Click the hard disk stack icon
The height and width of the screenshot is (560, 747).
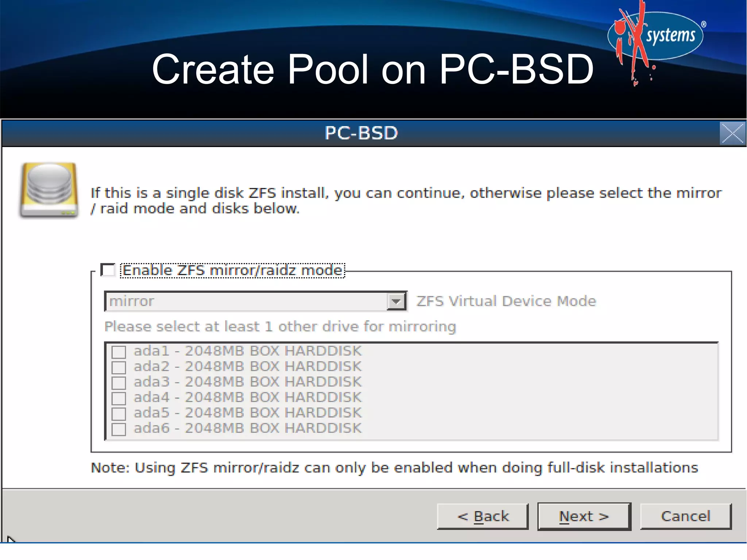point(49,190)
